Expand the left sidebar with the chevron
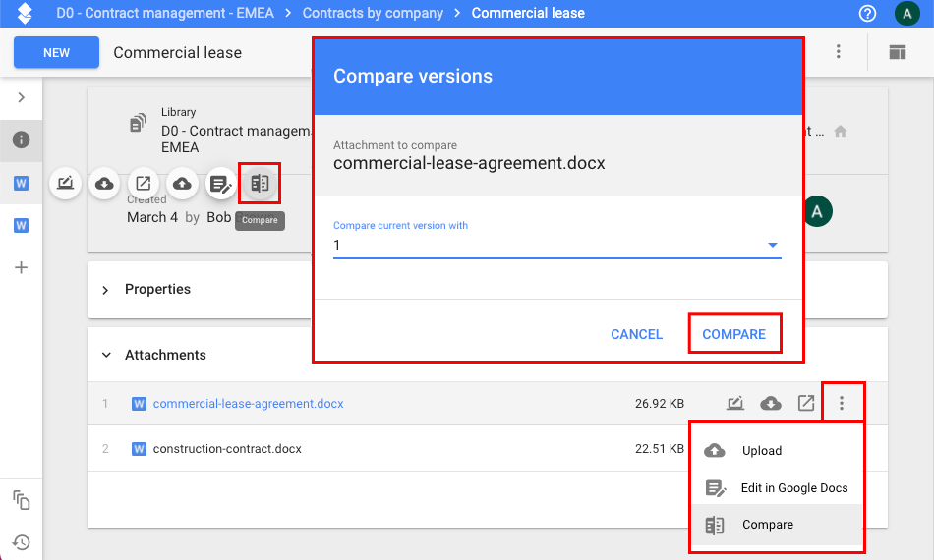This screenshot has width=934, height=560. coord(22,97)
